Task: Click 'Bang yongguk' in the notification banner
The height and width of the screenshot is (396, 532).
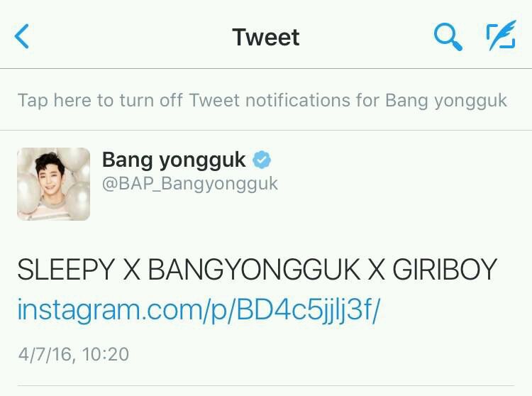Action: 446,101
